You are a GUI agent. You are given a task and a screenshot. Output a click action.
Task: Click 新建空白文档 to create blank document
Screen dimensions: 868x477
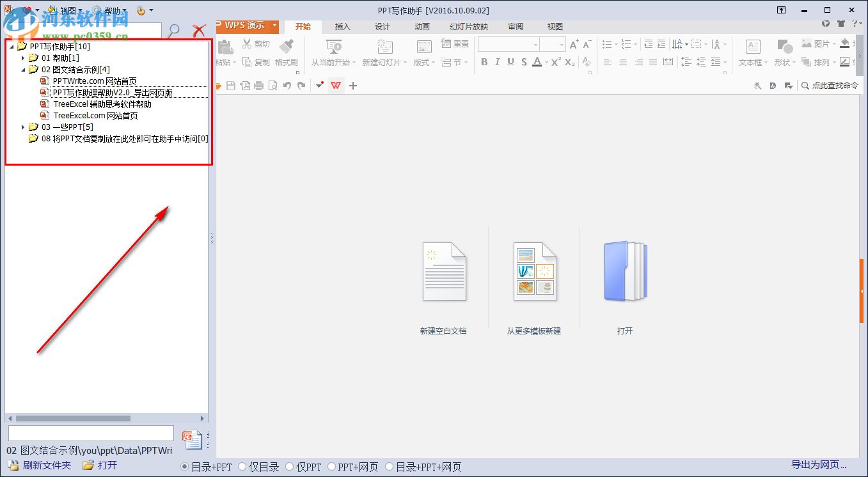(x=444, y=288)
